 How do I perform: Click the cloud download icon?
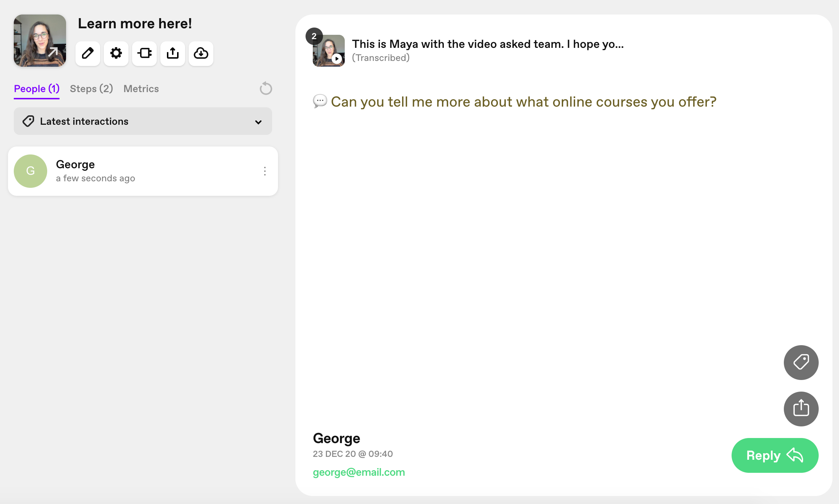coord(201,53)
